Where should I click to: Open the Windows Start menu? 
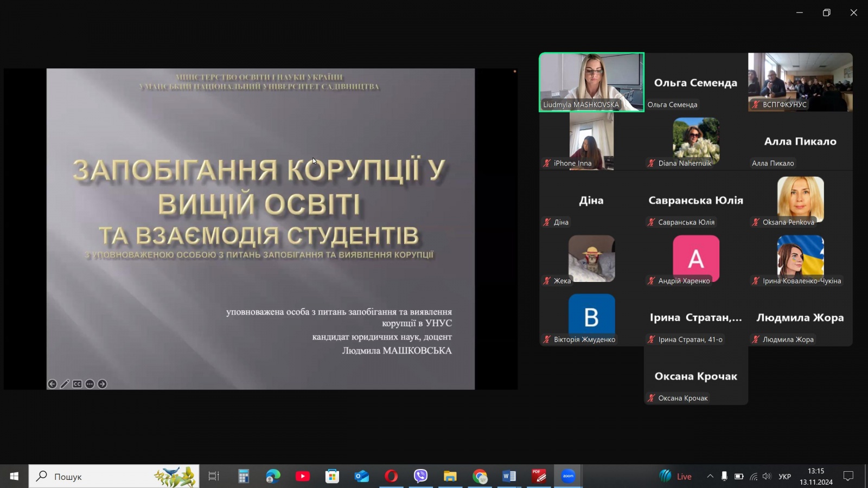(x=14, y=476)
